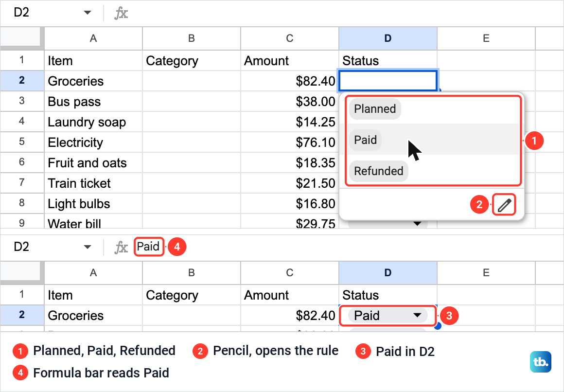Click the Water bill cell
The width and height of the screenshot is (564, 392).
point(93,221)
